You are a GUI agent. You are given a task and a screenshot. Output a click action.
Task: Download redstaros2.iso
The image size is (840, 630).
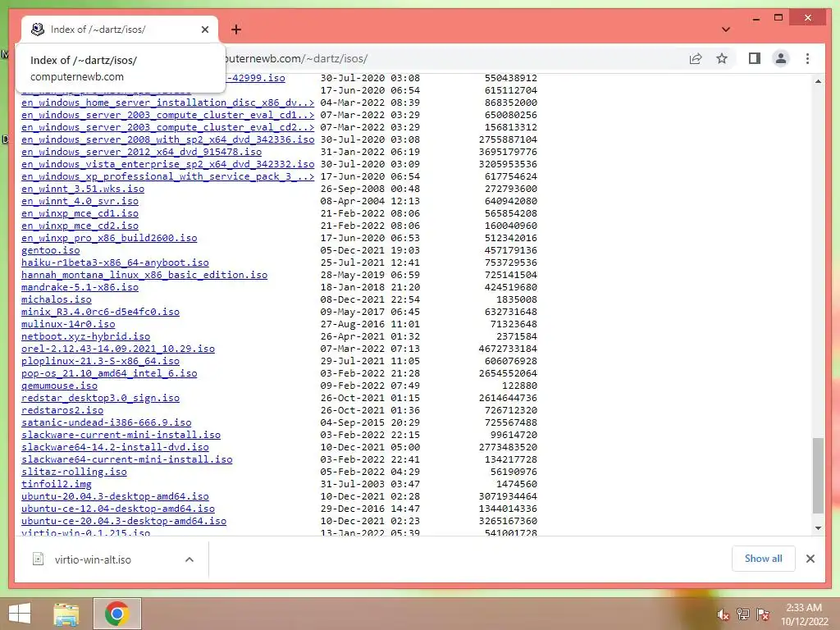(62, 410)
